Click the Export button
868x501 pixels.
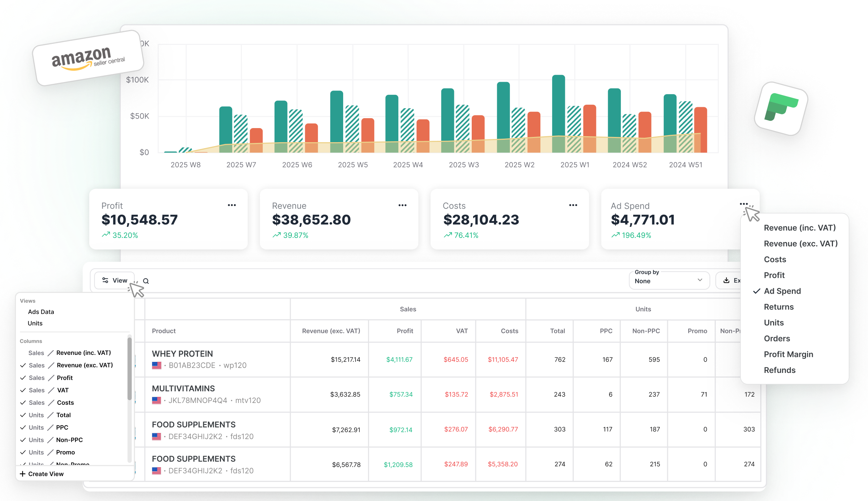729,281
